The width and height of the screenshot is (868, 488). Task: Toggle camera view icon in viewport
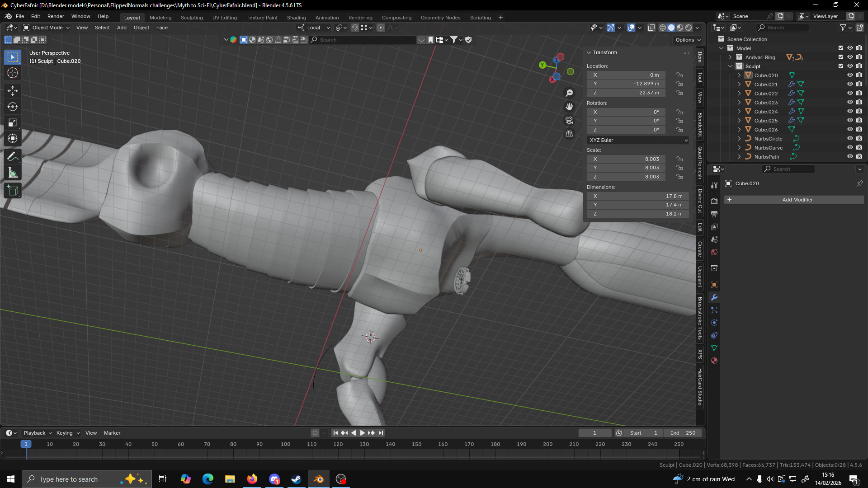pyautogui.click(x=569, y=121)
